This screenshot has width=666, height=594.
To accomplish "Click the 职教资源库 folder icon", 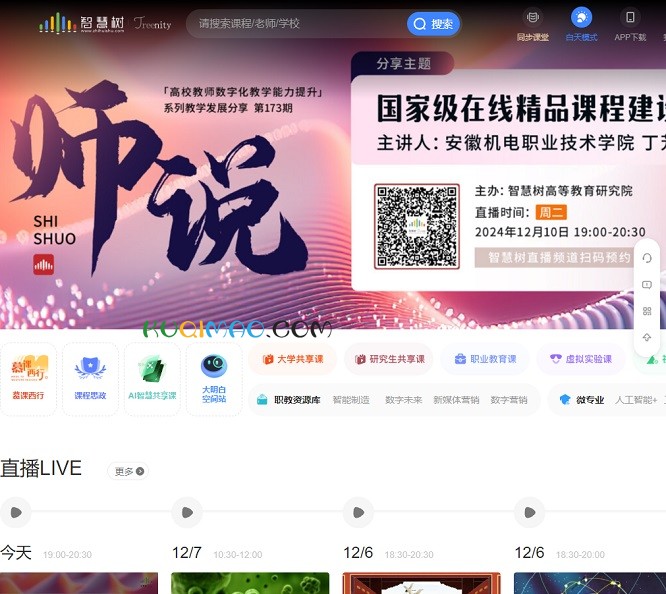I will point(262,400).
